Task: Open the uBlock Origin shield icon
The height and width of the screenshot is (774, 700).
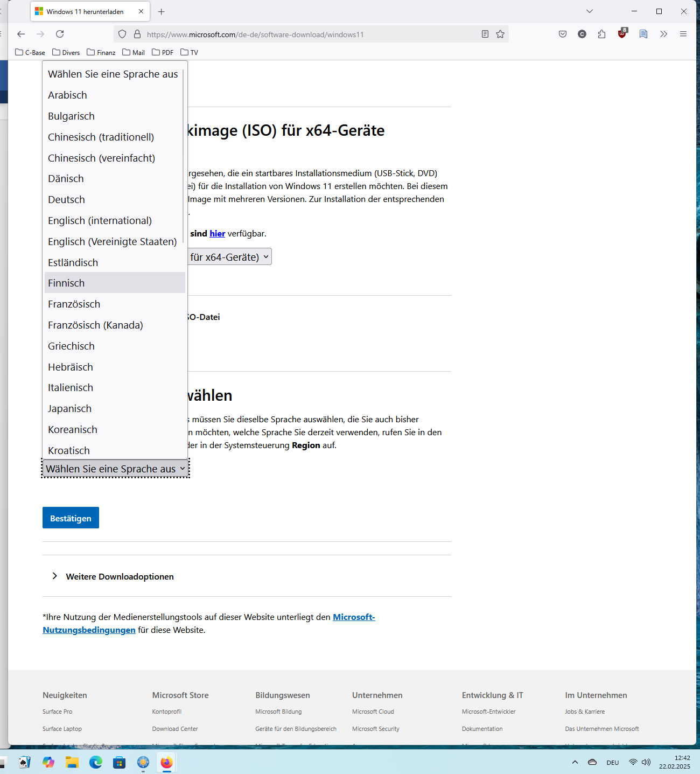Action: 622,33
